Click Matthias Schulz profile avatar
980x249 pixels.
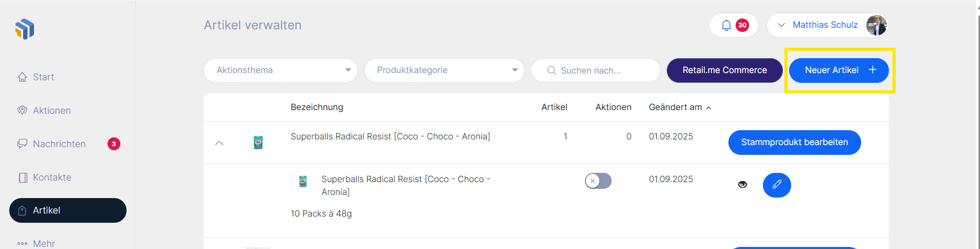tap(876, 25)
